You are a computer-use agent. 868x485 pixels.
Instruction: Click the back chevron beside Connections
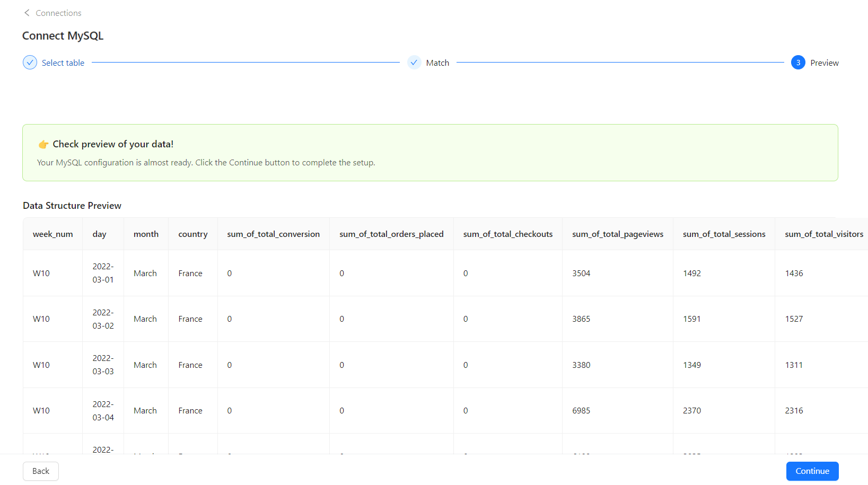click(x=27, y=13)
